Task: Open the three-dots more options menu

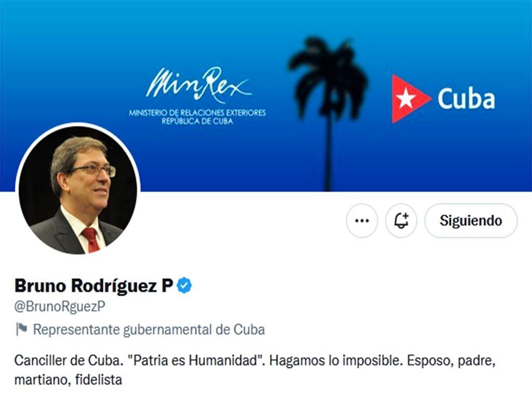Action: pos(362,220)
